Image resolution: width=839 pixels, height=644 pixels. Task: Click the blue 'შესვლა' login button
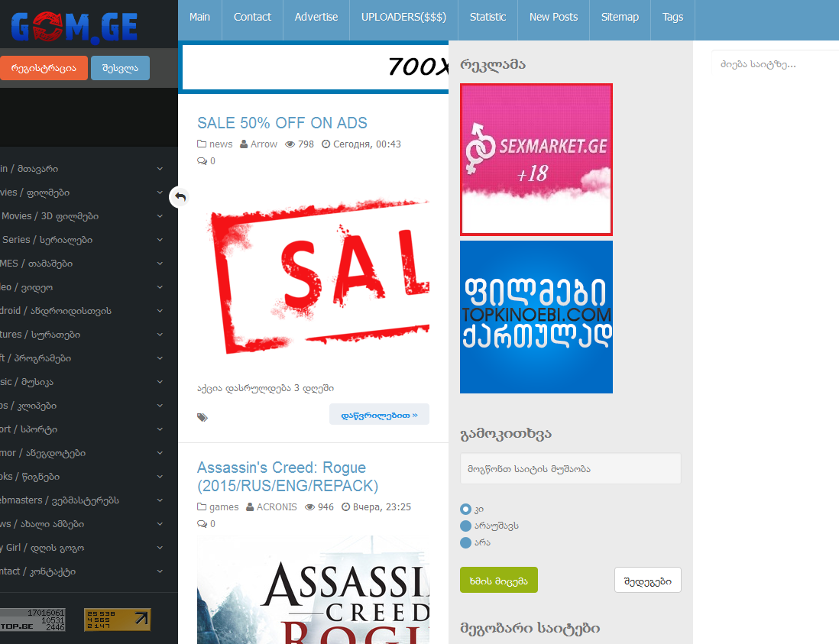[x=121, y=68]
